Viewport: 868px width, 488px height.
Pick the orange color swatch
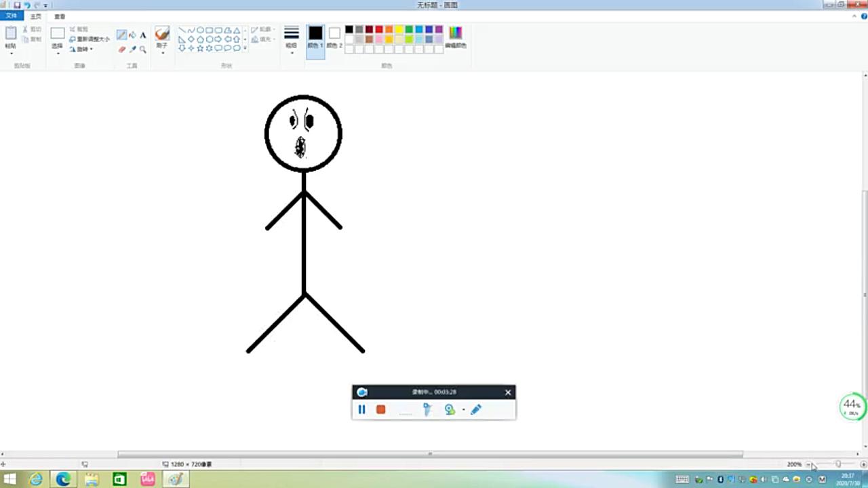(389, 29)
